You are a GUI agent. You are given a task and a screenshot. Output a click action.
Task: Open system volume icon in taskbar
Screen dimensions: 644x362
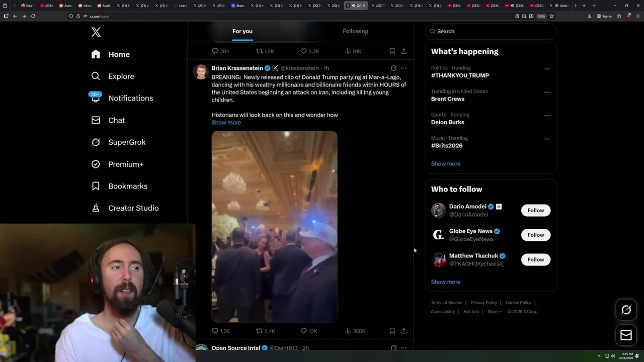(613, 356)
